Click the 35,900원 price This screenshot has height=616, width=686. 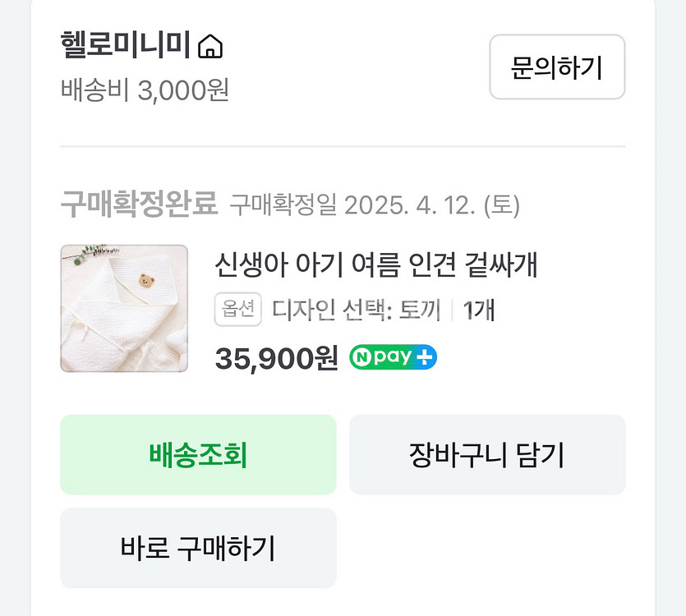(x=276, y=357)
